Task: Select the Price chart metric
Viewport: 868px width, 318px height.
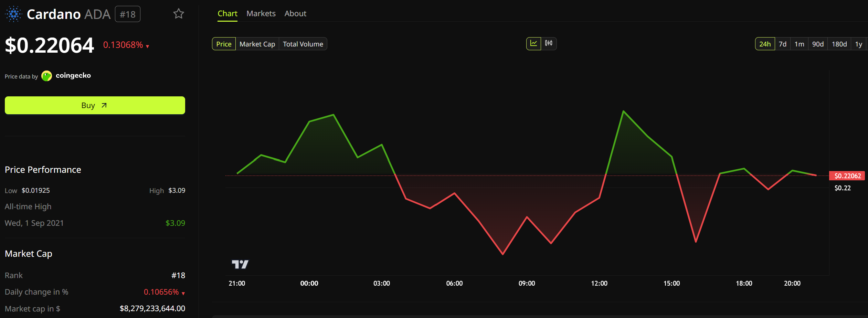Action: pyautogui.click(x=224, y=44)
